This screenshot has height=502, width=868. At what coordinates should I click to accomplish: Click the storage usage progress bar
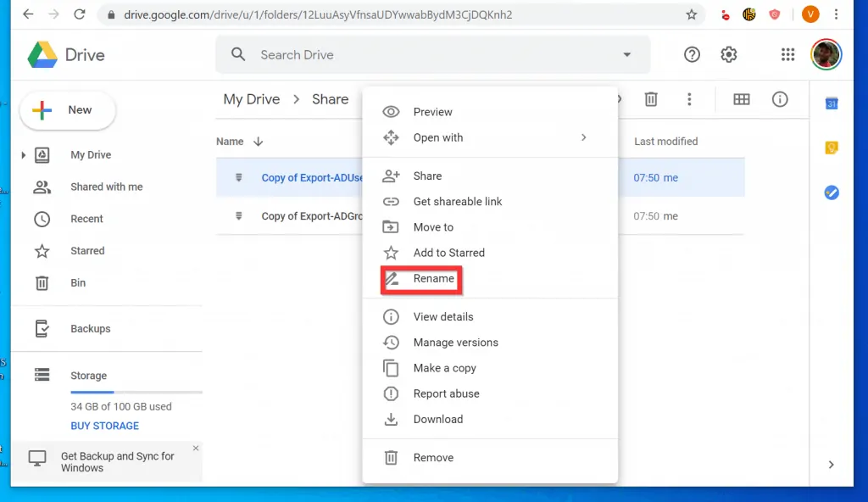136,392
